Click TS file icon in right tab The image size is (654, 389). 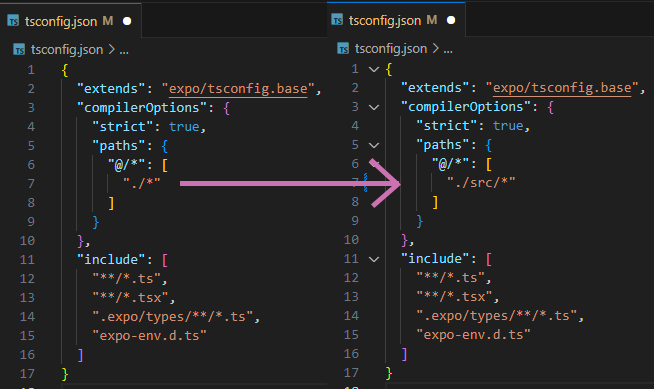click(337, 20)
